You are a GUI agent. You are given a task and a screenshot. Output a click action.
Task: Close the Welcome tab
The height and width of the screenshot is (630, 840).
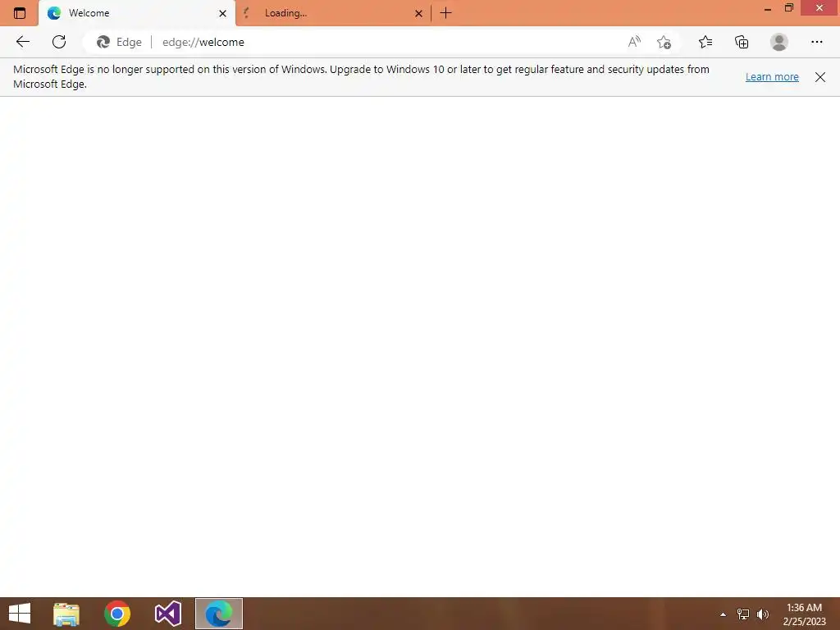pos(223,13)
